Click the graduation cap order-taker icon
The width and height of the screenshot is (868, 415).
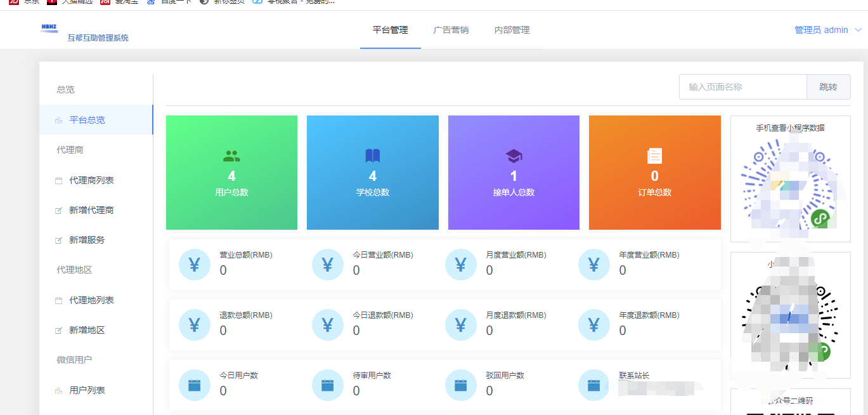pos(514,156)
